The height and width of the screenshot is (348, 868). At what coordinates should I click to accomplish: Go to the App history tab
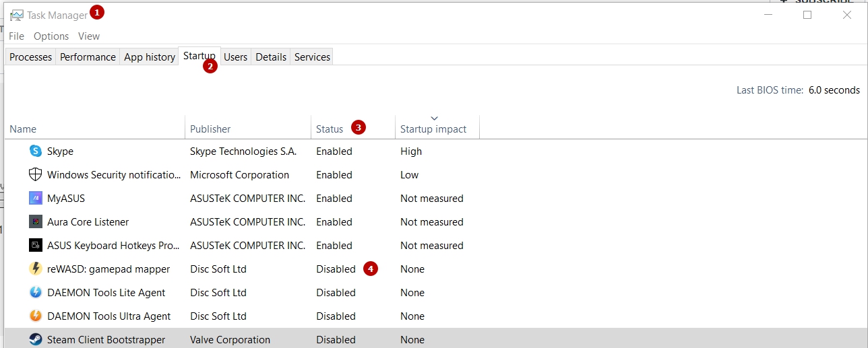point(149,57)
